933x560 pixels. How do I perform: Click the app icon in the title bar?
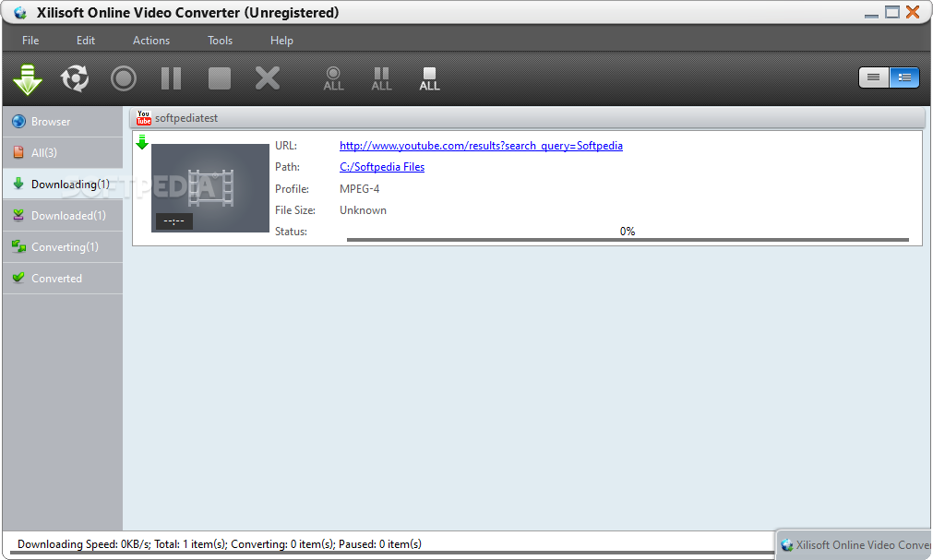[21, 13]
